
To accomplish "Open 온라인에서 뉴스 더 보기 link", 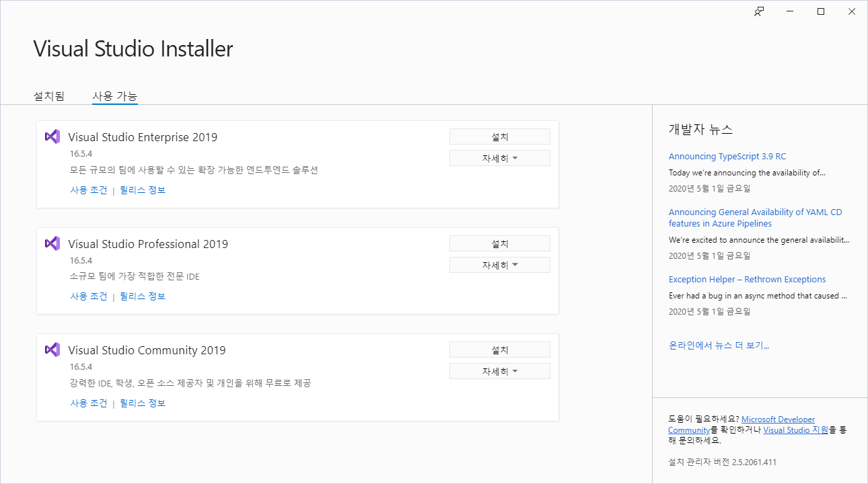I will pos(718,346).
